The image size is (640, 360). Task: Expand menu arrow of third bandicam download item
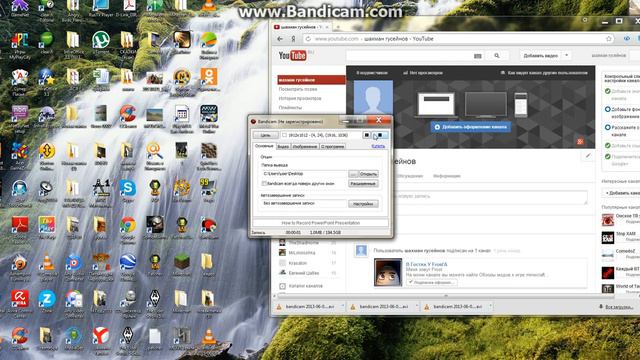[x=490, y=306]
